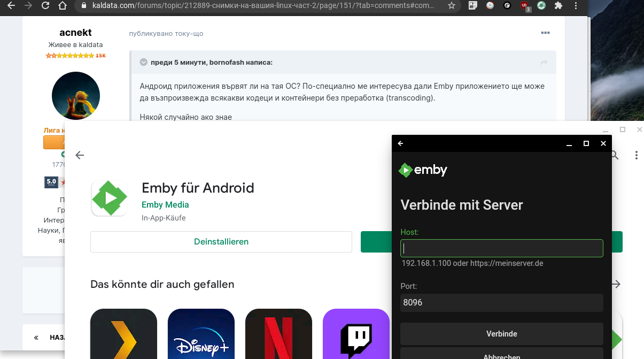Click the share arrow in the quote header

pyautogui.click(x=544, y=63)
